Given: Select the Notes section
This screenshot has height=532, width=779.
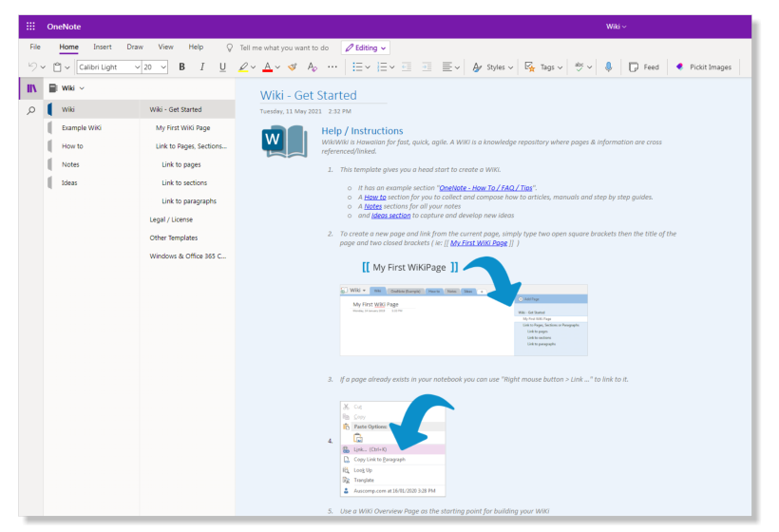Looking at the screenshot, I should coord(92,164).
